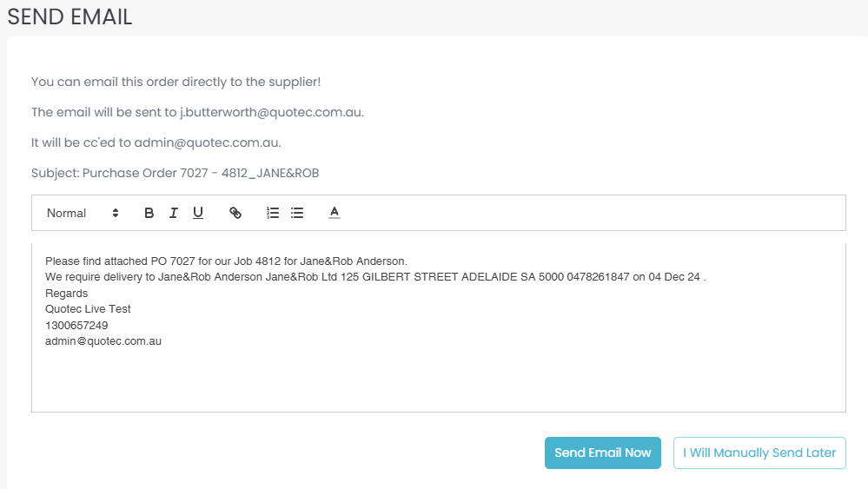The height and width of the screenshot is (489, 868).
Task: Click the up-down arrows beside Normal
Action: click(x=116, y=213)
